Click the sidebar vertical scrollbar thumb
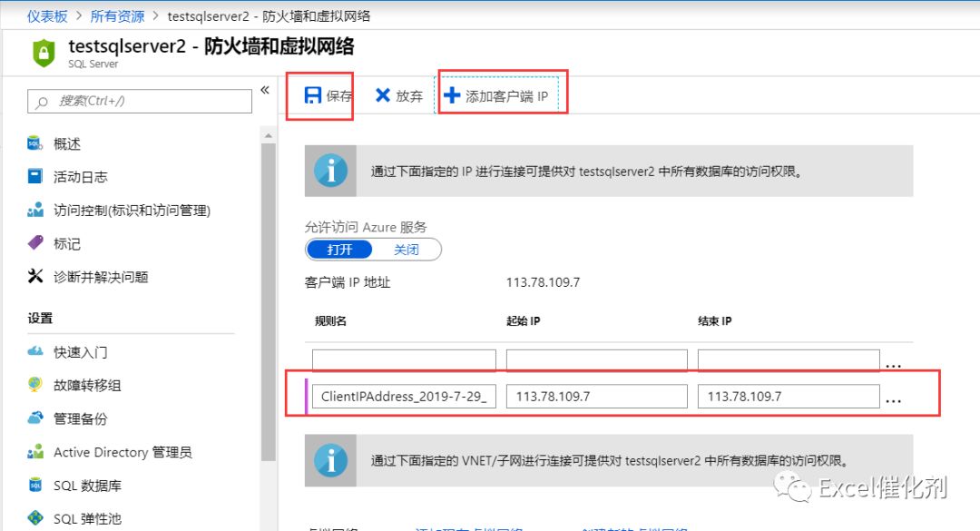This screenshot has width=980, height=531. (x=268, y=302)
